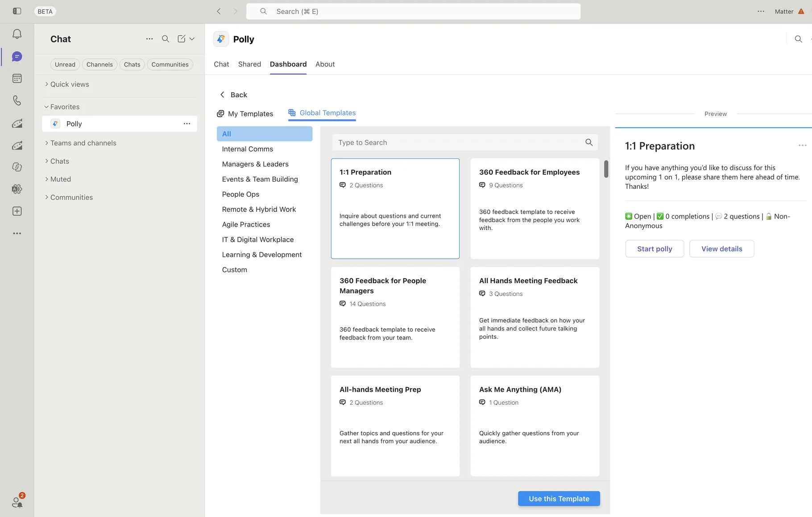
Task: Click the Type to Search template field
Action: point(465,142)
